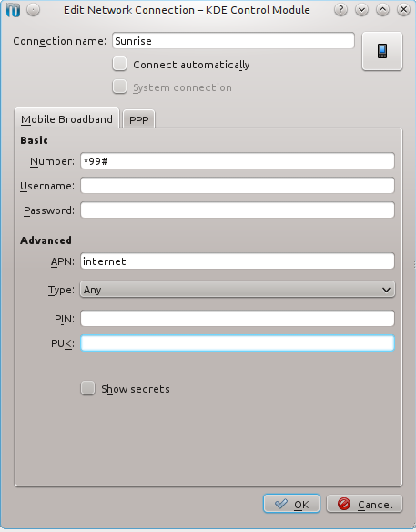Click the mobile phone connection icon button
416x532 pixels.
[x=382, y=51]
